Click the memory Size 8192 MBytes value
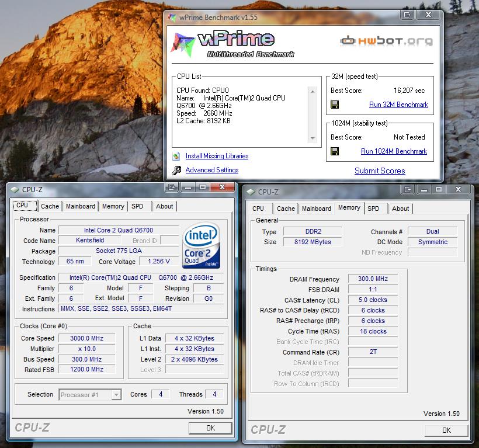 coord(313,242)
